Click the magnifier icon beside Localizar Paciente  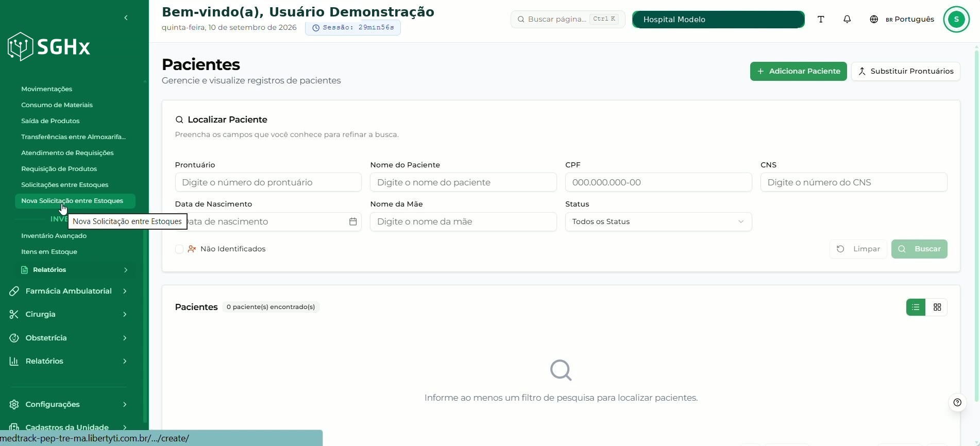(x=179, y=119)
